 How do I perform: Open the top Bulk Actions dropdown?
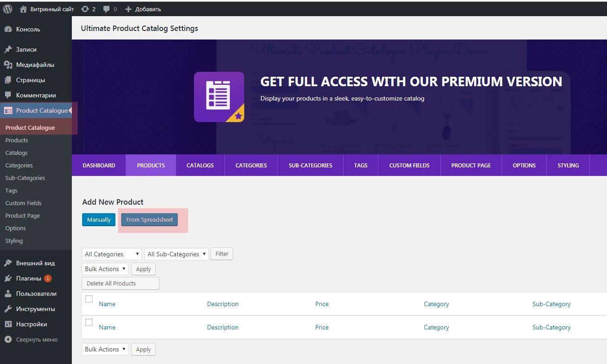coord(105,269)
